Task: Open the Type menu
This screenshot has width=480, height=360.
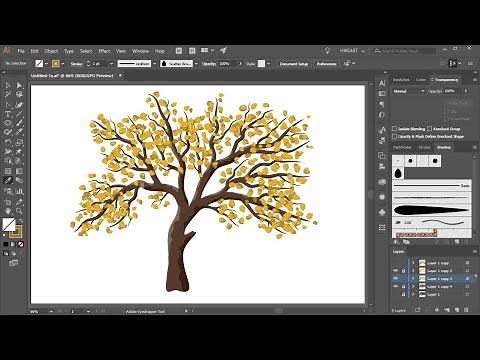Action: pyautogui.click(x=69, y=51)
